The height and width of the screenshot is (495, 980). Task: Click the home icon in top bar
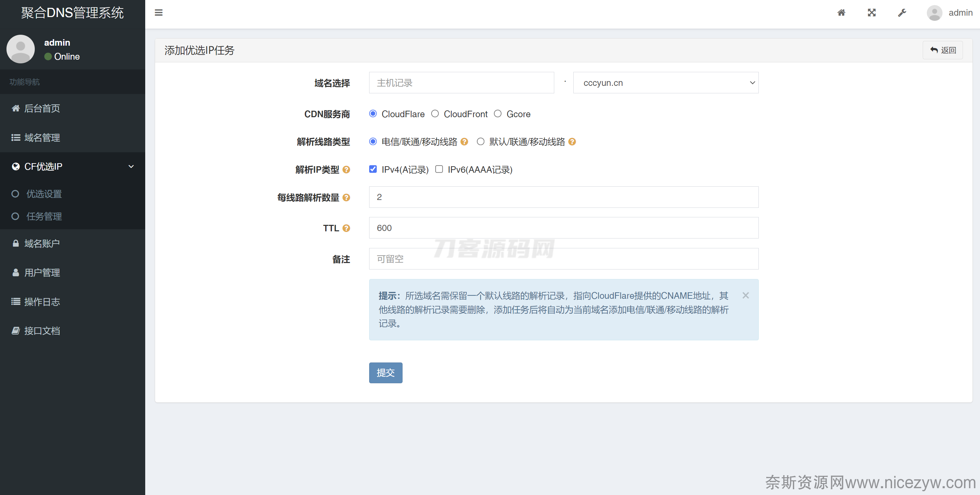pos(841,13)
